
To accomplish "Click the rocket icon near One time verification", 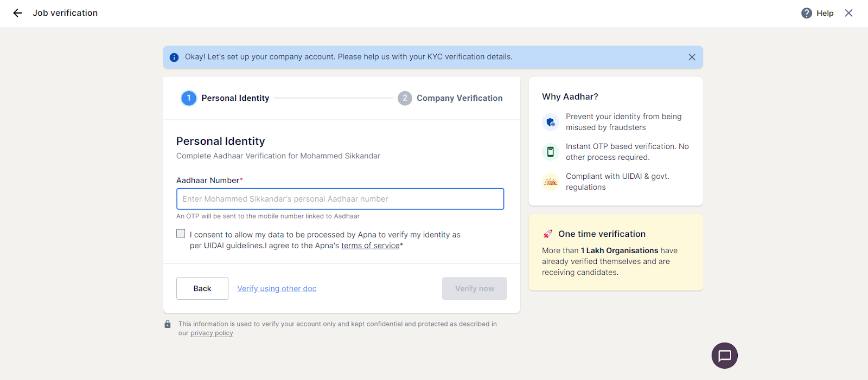I will [548, 234].
